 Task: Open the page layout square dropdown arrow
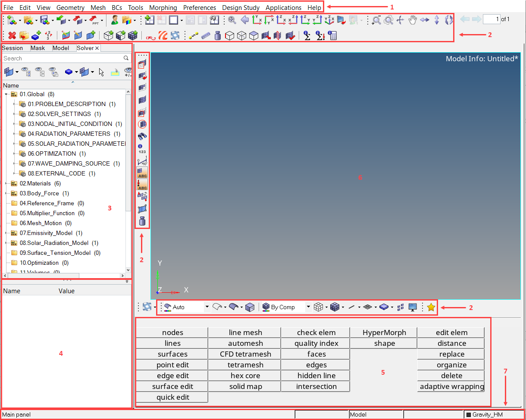point(182,20)
